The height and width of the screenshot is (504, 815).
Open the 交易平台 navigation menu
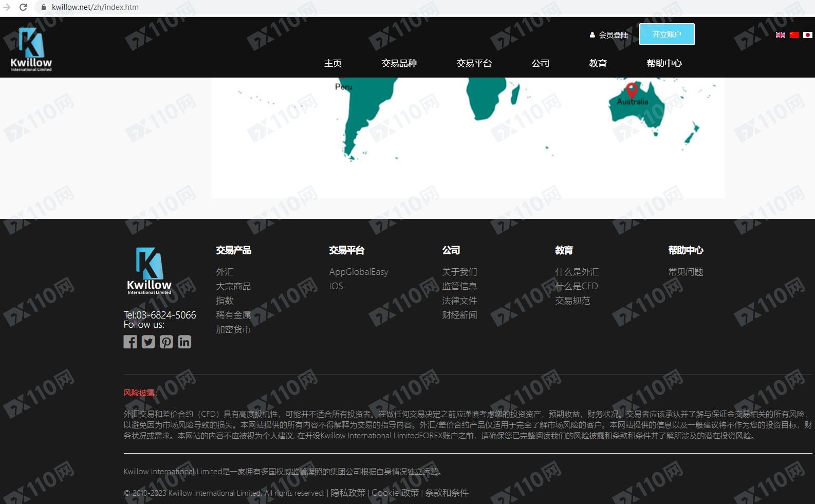[474, 63]
